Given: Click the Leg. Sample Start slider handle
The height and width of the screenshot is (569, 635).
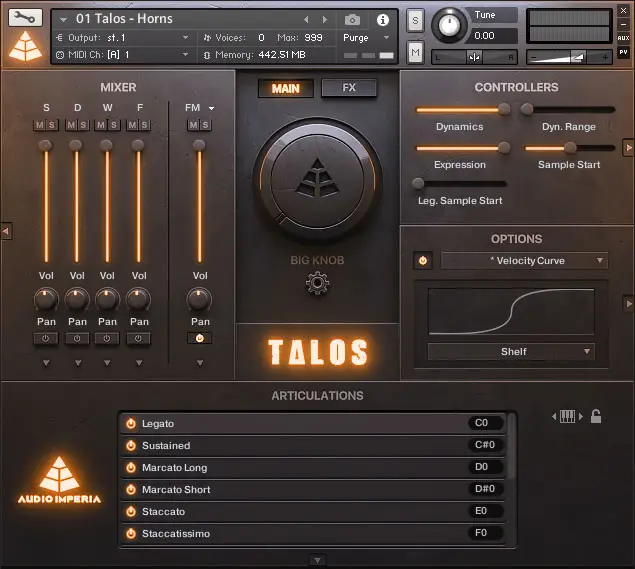Looking at the screenshot, I should point(418,183).
